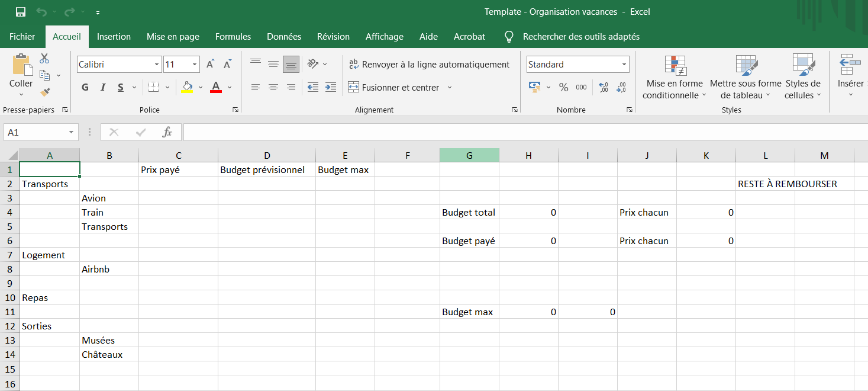Apply italic formatting
The height and width of the screenshot is (391, 868).
102,87
